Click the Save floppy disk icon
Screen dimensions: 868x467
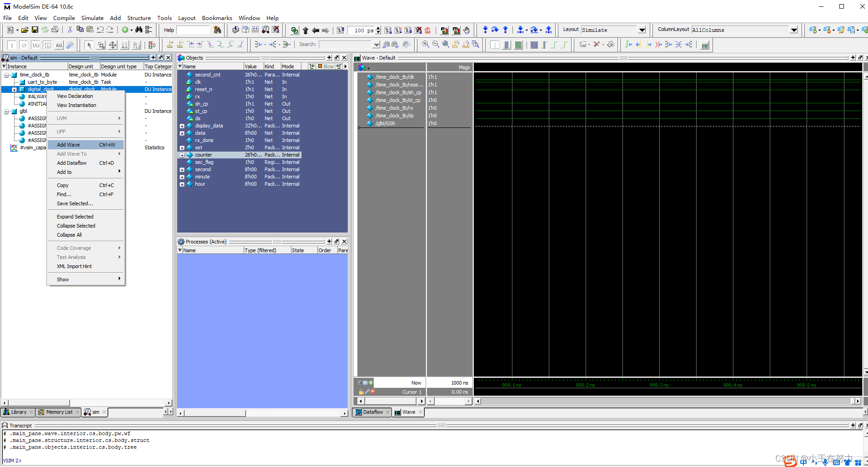[x=35, y=30]
